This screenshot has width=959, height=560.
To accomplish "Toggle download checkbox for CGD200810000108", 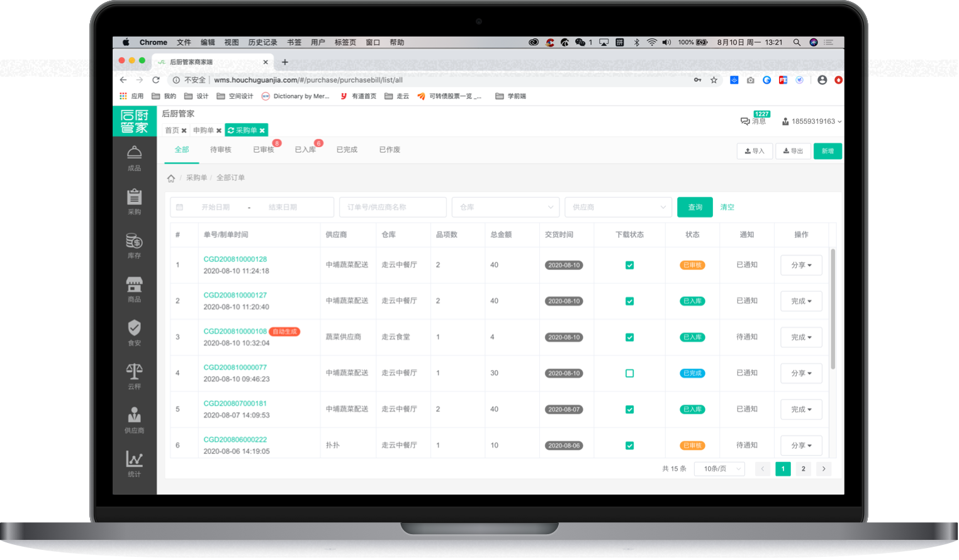I will 629,337.
